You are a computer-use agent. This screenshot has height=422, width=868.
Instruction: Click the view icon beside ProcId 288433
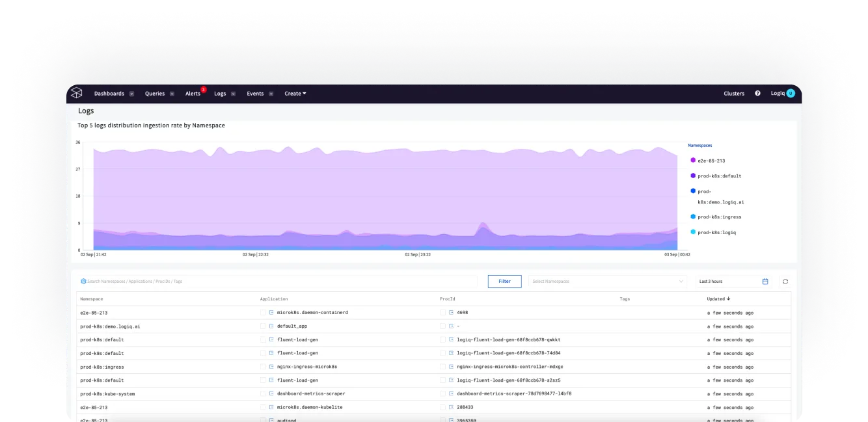pyautogui.click(x=451, y=407)
